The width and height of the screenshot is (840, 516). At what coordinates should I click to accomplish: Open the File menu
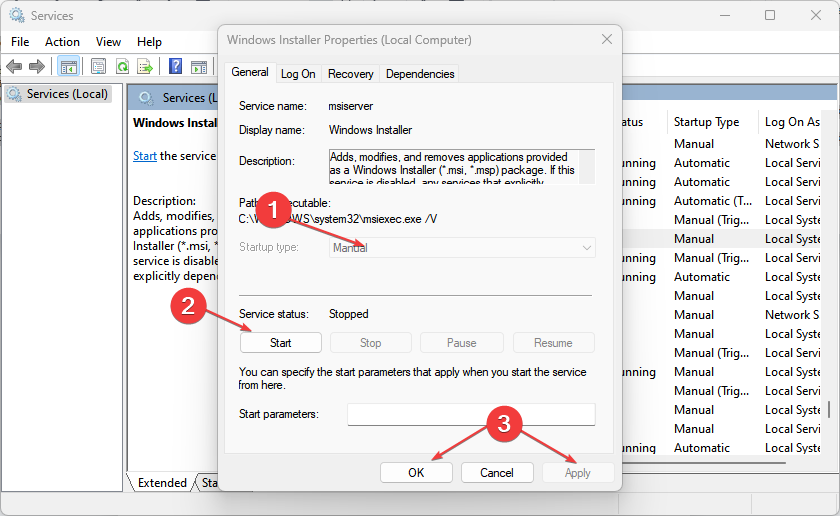coord(20,42)
